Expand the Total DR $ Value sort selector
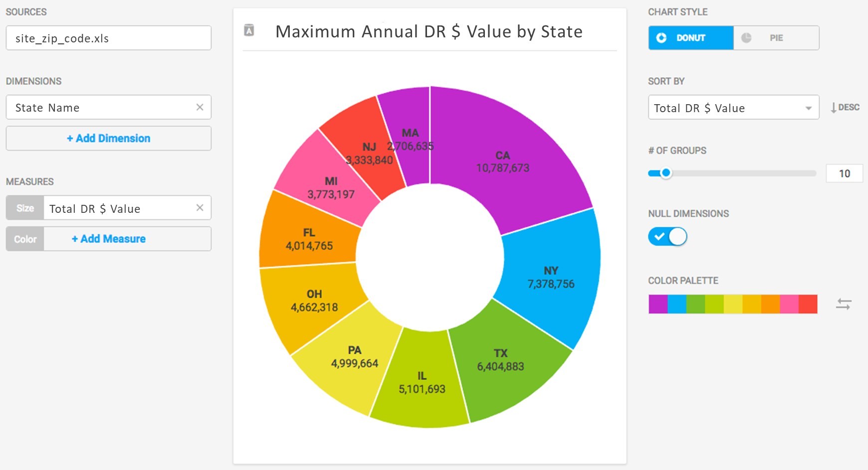The height and width of the screenshot is (470, 868). [x=809, y=108]
